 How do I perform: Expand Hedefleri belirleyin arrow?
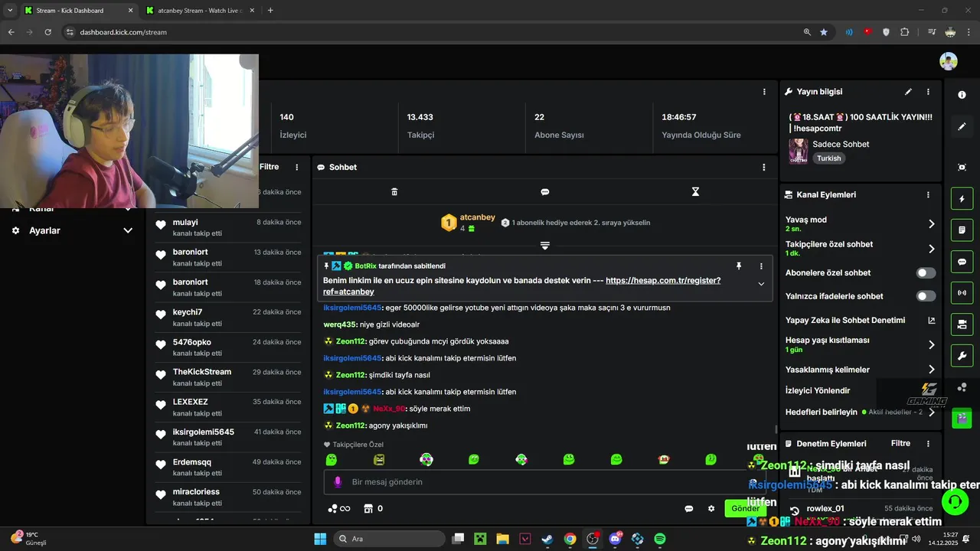pyautogui.click(x=932, y=412)
